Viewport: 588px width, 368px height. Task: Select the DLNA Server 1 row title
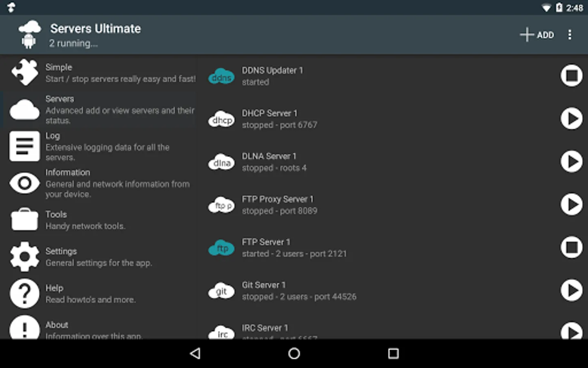[x=269, y=156]
